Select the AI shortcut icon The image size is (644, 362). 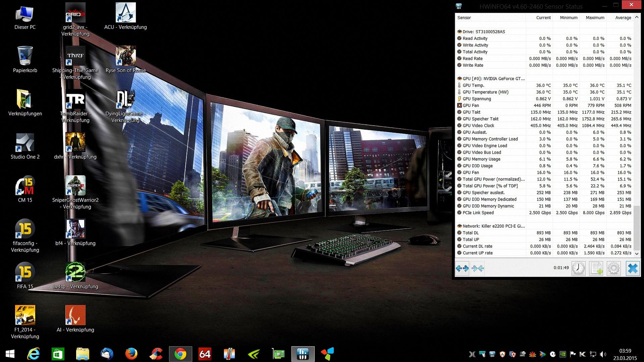pos(75,315)
